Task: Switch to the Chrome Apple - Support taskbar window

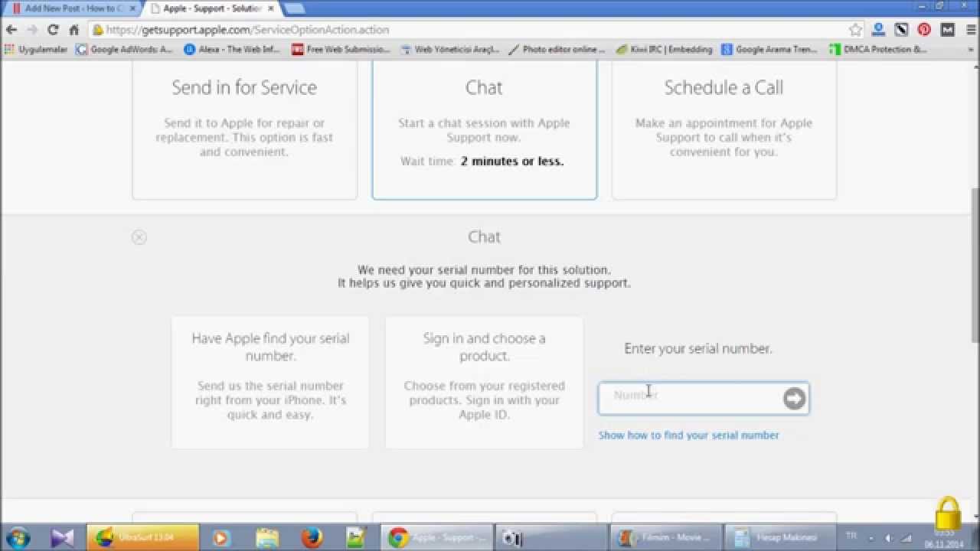Action: click(437, 538)
